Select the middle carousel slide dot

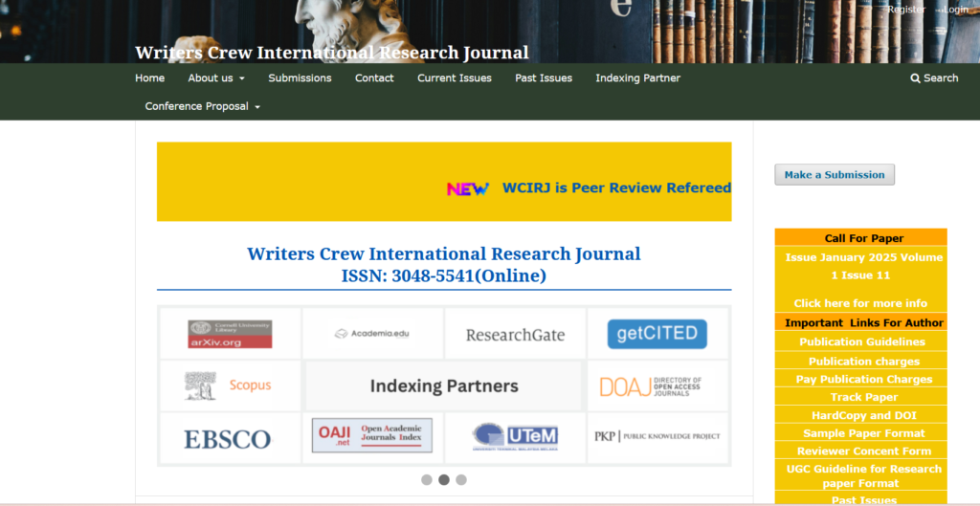click(x=444, y=480)
